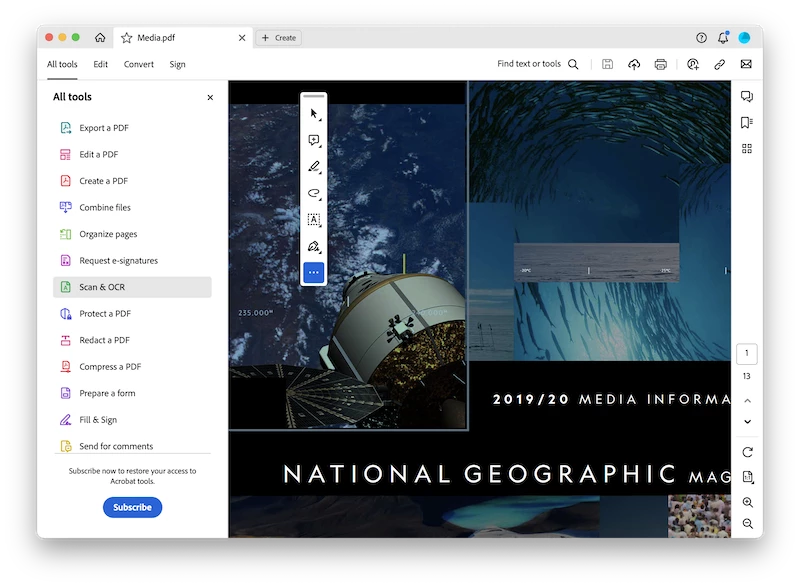Screen dimensions: 800x587
Task: Select Request e-signatures tool
Action: 132,261
